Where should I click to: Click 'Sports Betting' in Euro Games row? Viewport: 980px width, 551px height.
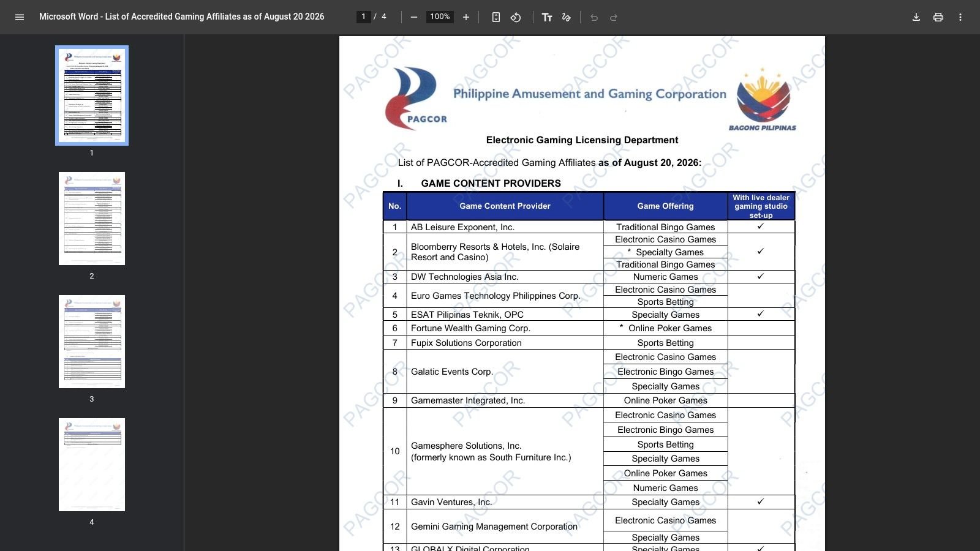coord(666,302)
